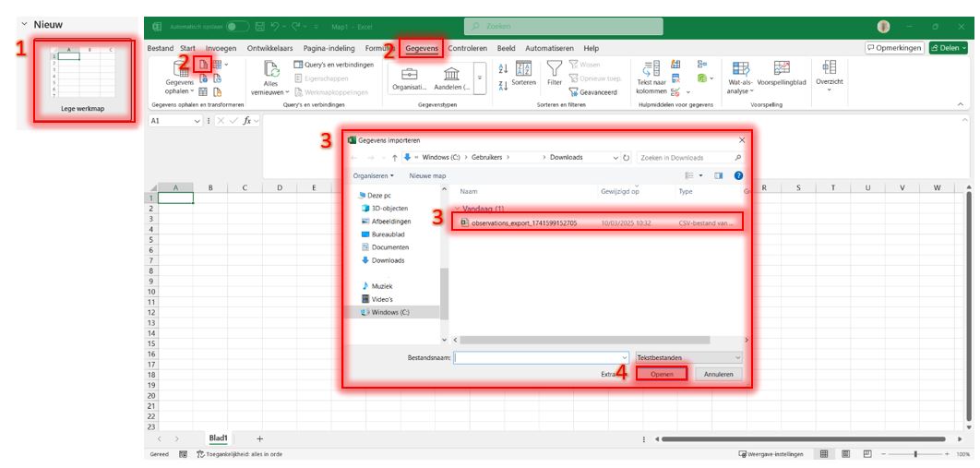Switch to the Ontwikkelaars tab

pos(270,48)
